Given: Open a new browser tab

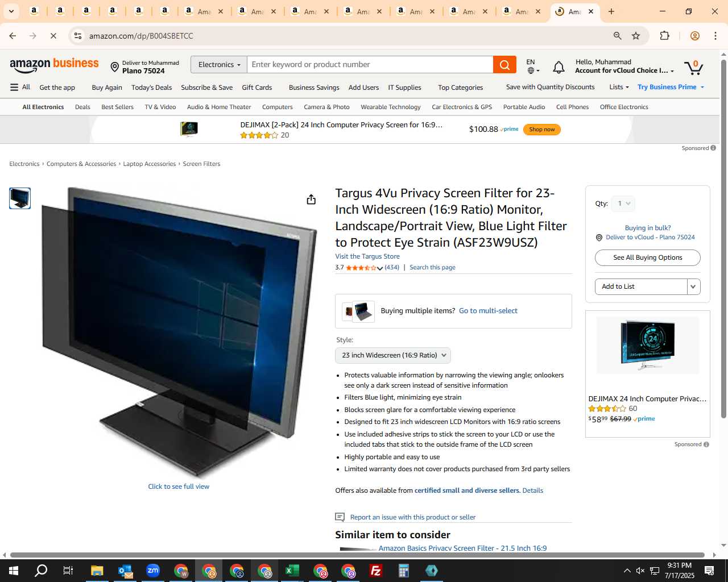Looking at the screenshot, I should 611,11.
